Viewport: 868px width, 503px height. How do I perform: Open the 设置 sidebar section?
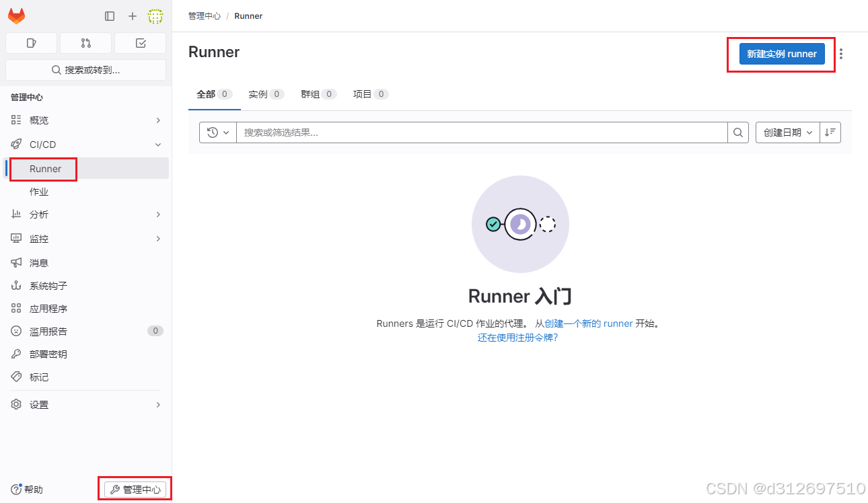click(x=85, y=405)
